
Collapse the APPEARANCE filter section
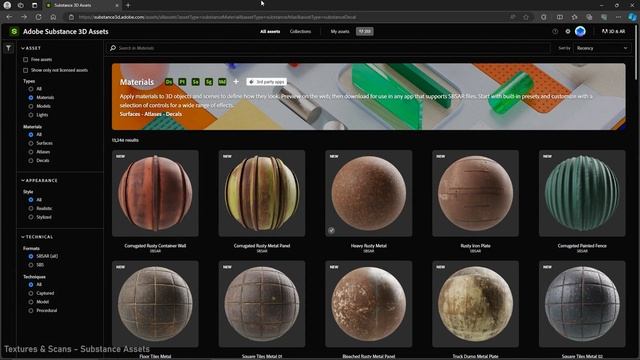pyautogui.click(x=39, y=180)
